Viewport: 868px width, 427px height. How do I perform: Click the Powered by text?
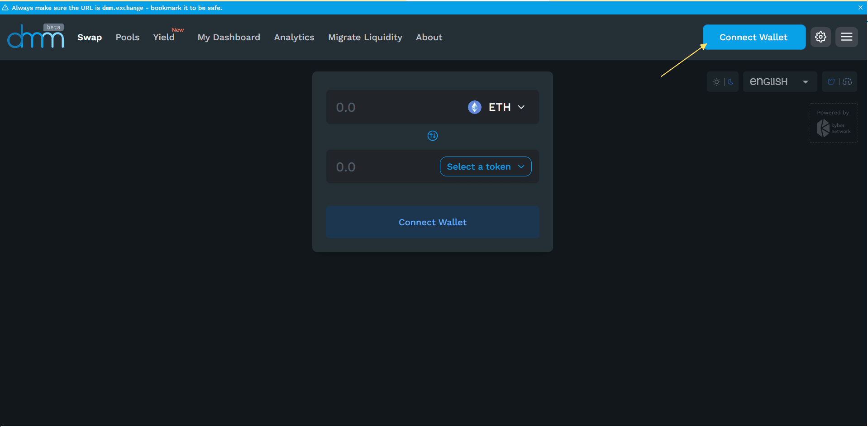tap(833, 113)
